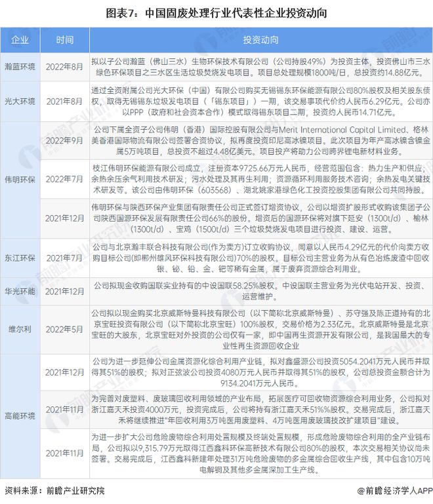Viewport: 433px width, 504px height.
Task: Select the 2021年7月 date cell
Action: point(65,258)
